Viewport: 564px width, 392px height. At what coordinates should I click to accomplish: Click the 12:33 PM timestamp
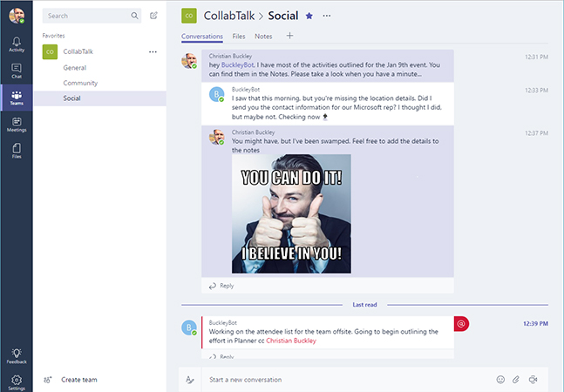tap(536, 91)
